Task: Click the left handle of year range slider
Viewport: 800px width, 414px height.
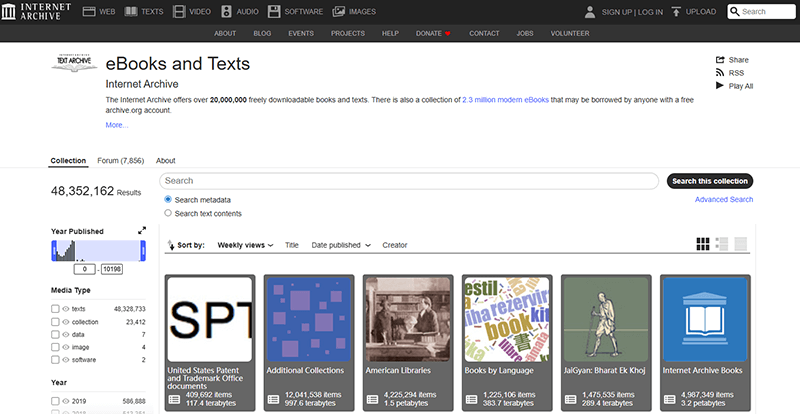Action: click(54, 251)
